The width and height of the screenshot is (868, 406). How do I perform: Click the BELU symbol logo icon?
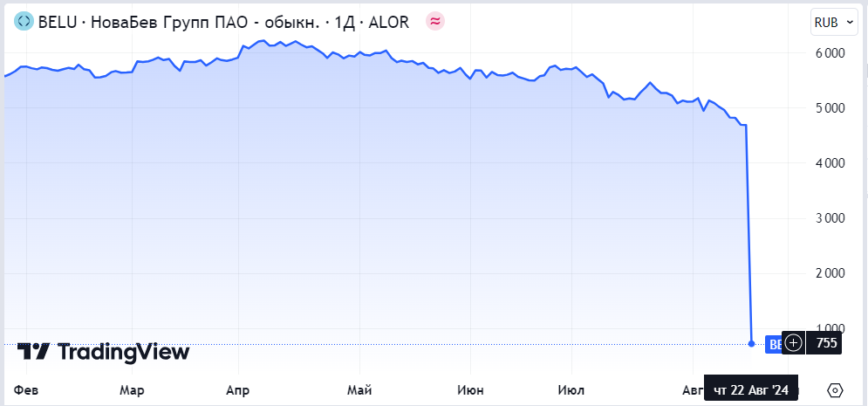24,23
